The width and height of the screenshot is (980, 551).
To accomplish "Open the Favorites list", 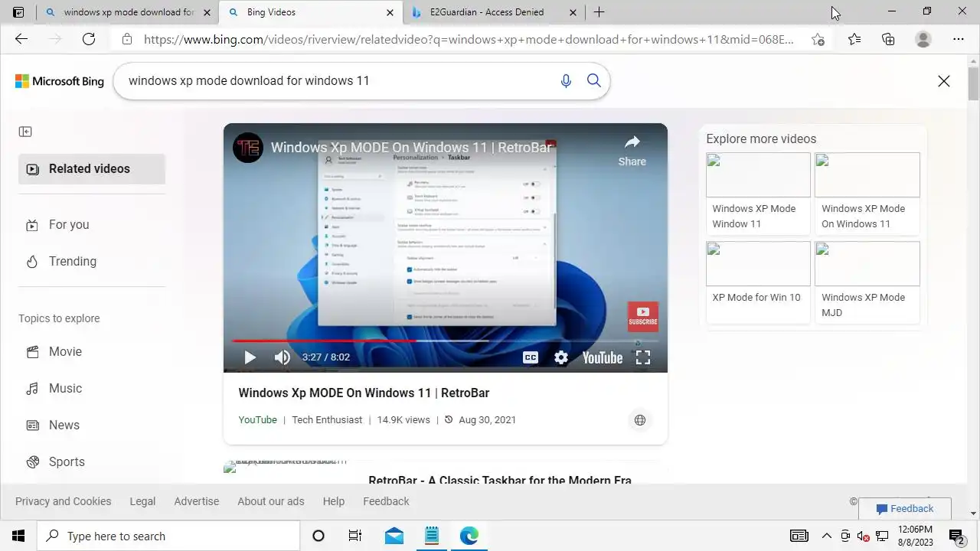I will pos(854,39).
